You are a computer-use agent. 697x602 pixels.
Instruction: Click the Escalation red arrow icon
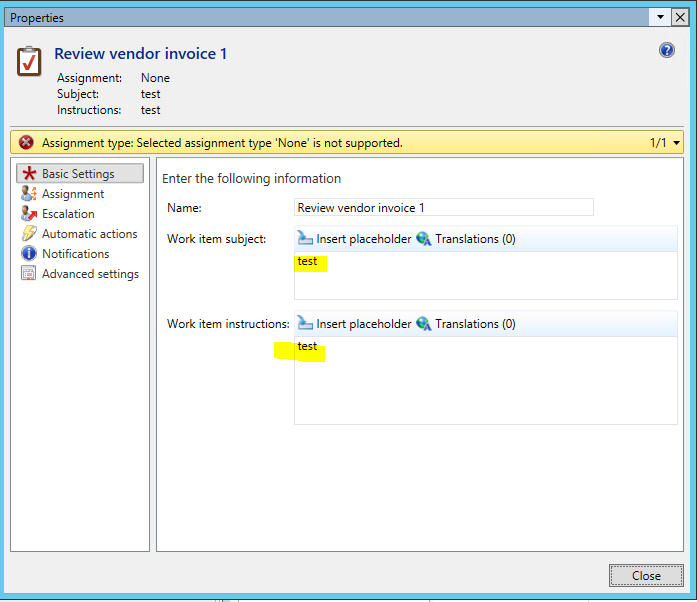point(29,214)
